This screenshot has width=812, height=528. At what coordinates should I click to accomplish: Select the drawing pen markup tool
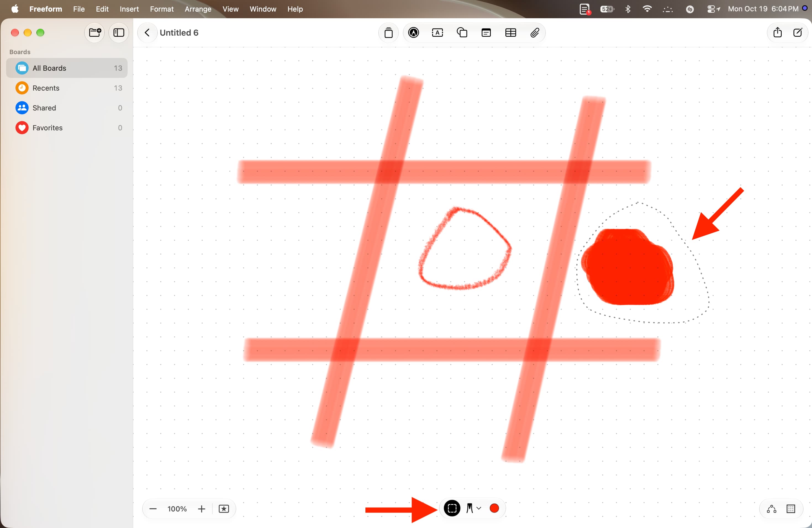tap(413, 33)
